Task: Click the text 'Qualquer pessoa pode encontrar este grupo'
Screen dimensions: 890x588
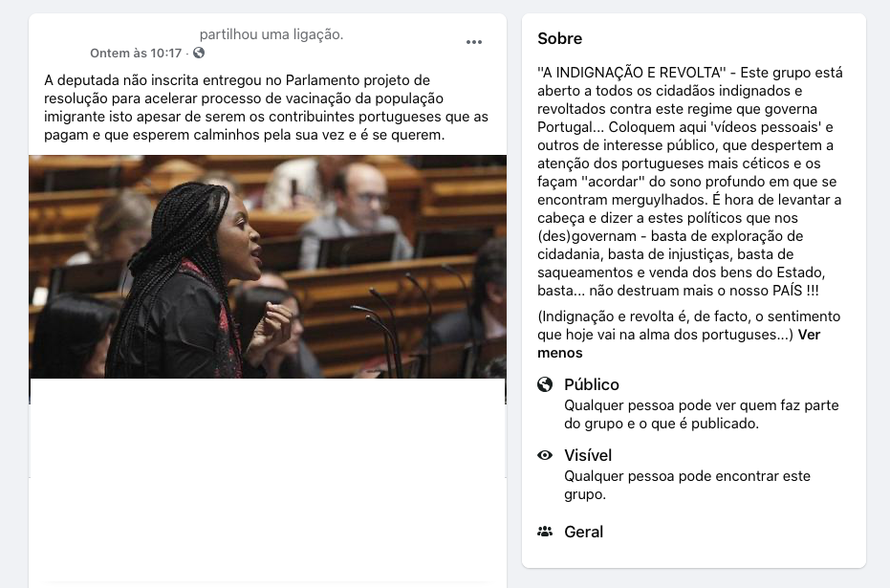Action: (x=687, y=486)
